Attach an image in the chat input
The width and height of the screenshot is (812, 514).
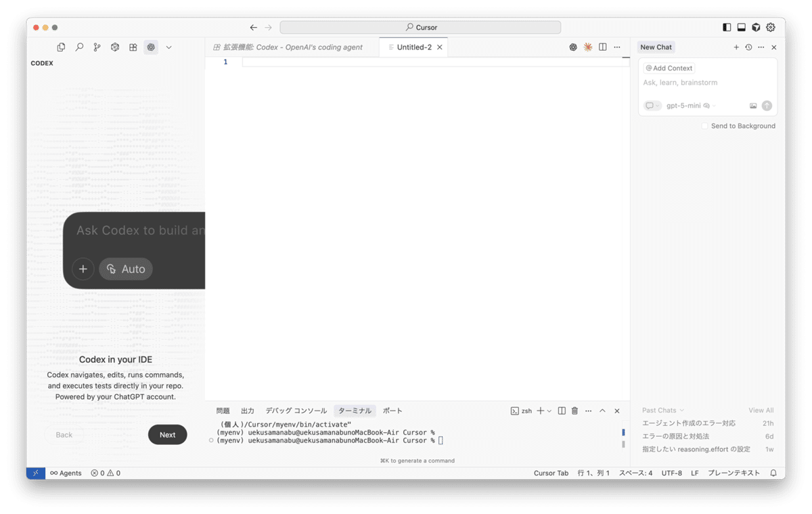point(752,106)
